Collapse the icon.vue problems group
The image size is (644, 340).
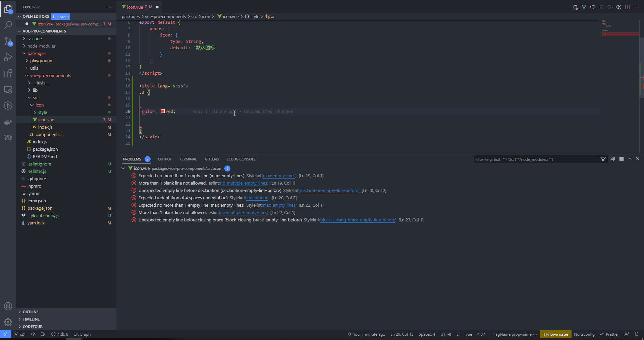coord(123,168)
